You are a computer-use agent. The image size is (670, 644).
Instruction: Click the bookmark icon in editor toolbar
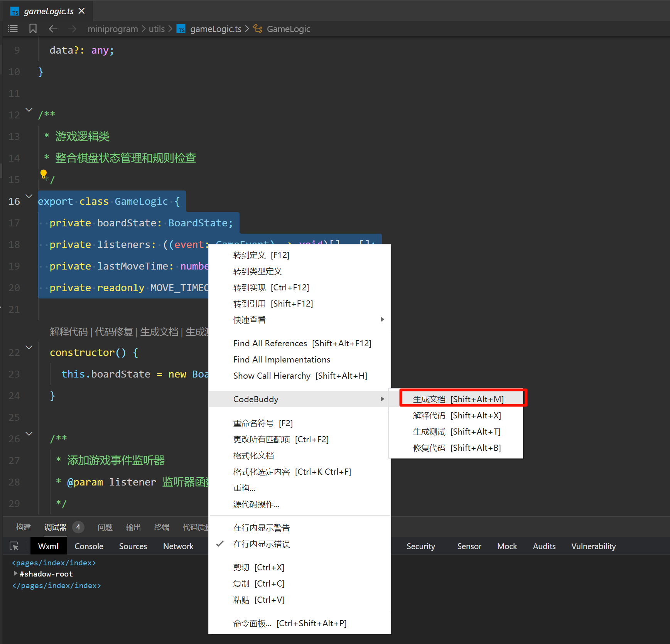tap(33, 29)
